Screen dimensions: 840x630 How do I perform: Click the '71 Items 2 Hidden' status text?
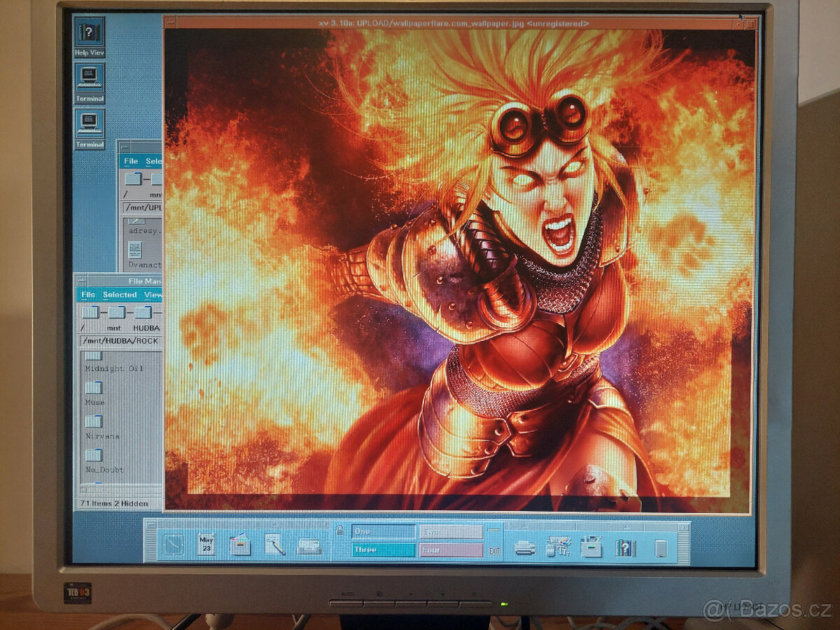coord(113,503)
